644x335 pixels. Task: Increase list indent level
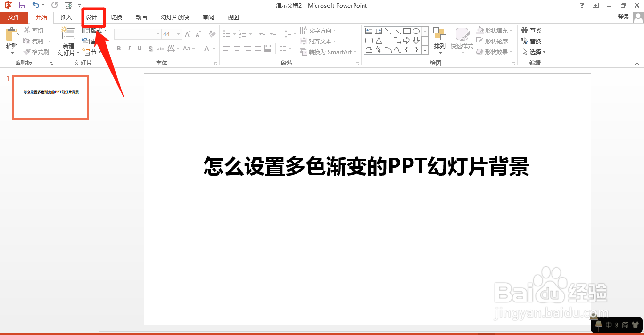click(273, 34)
